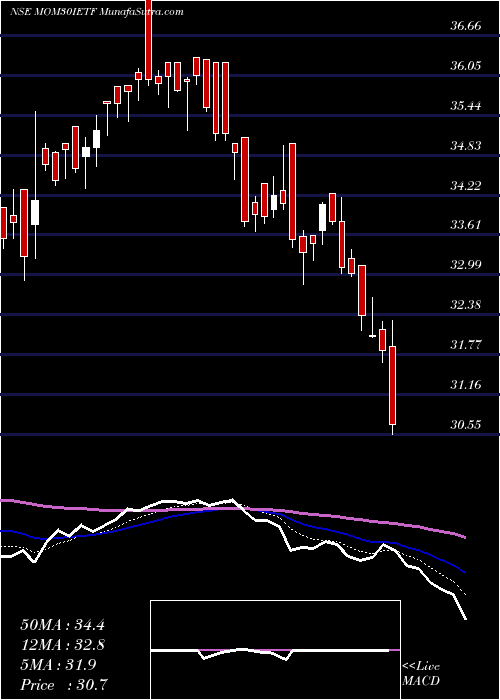Click the 50MA : 34.4 reading

click(63, 625)
